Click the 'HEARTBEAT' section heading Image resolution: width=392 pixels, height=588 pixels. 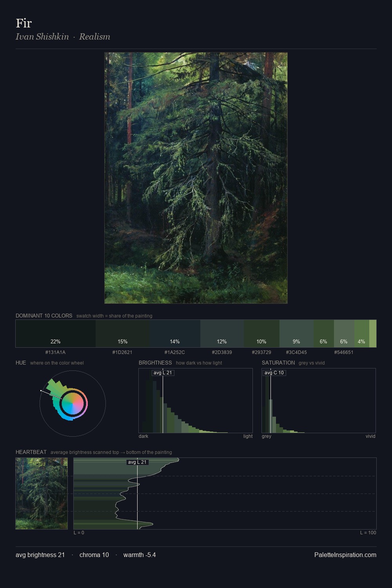(x=31, y=452)
